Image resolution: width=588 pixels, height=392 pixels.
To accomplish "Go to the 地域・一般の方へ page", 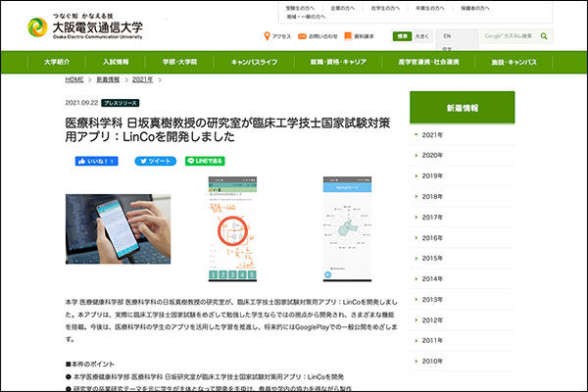I will tap(306, 17).
